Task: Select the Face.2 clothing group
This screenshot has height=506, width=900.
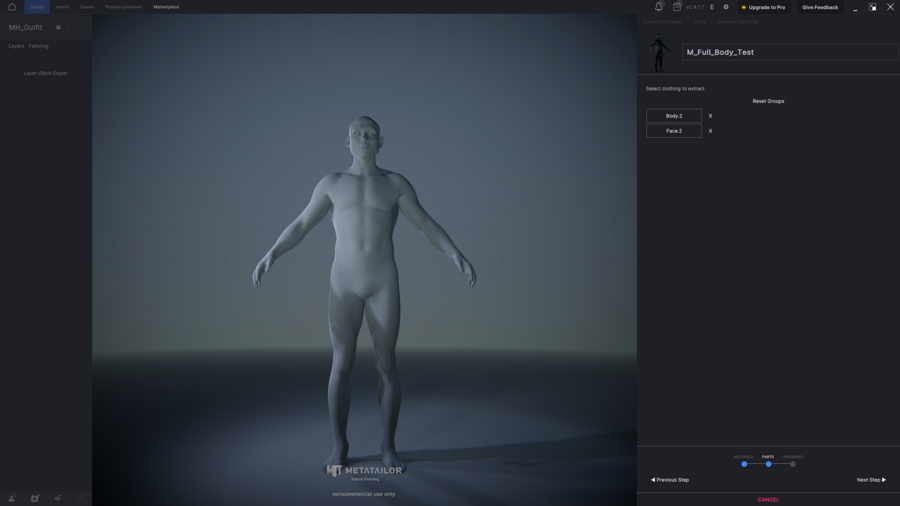Action: 674,131
